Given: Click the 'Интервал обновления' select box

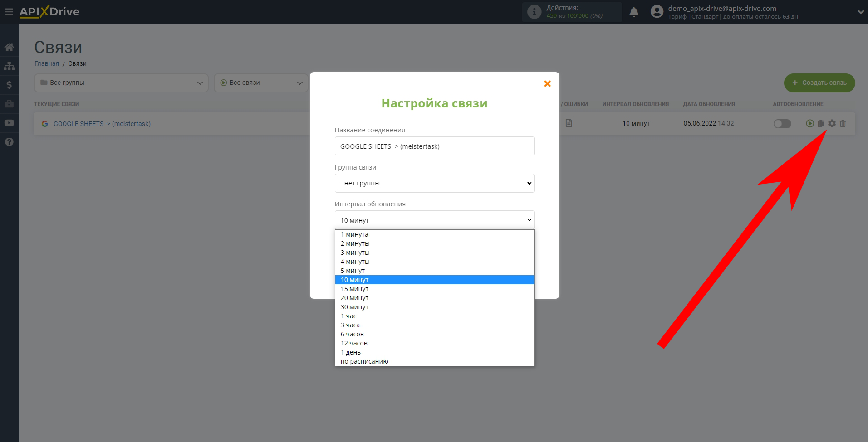Looking at the screenshot, I should (x=434, y=220).
